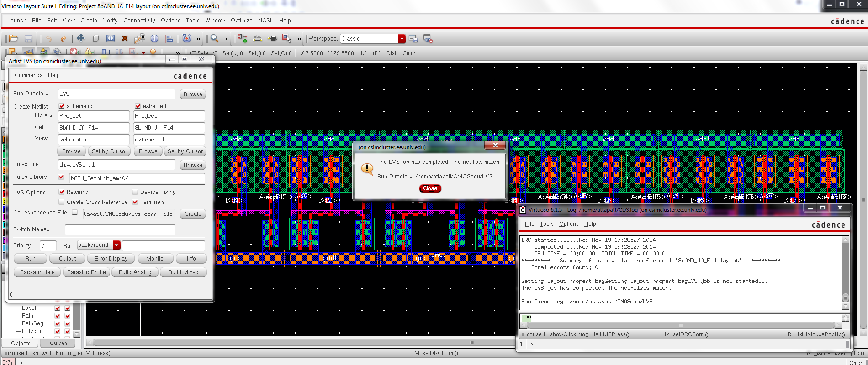Toggle the schematic Create Netlist checkbox
The image size is (868, 365).
click(62, 106)
